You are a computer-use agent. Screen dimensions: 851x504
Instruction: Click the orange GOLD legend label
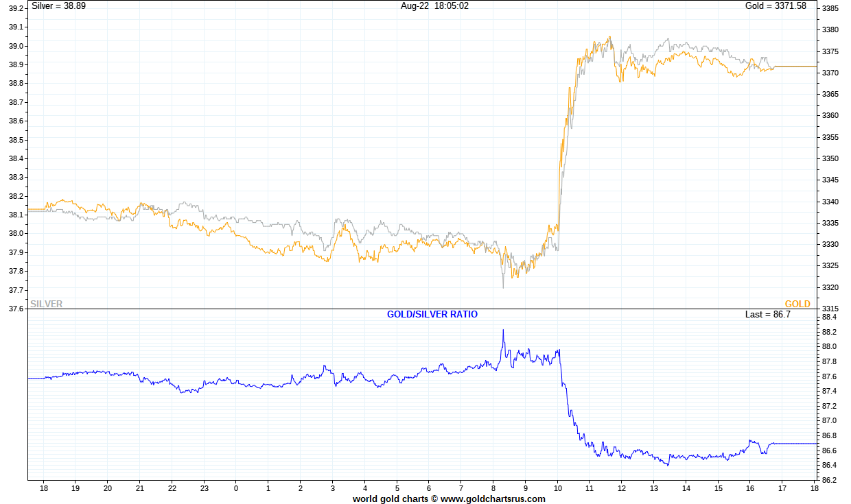797,304
